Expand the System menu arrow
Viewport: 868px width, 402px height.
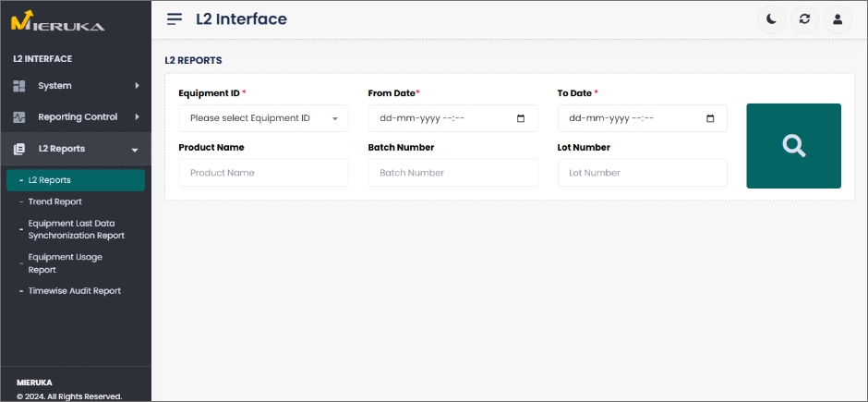pos(137,86)
